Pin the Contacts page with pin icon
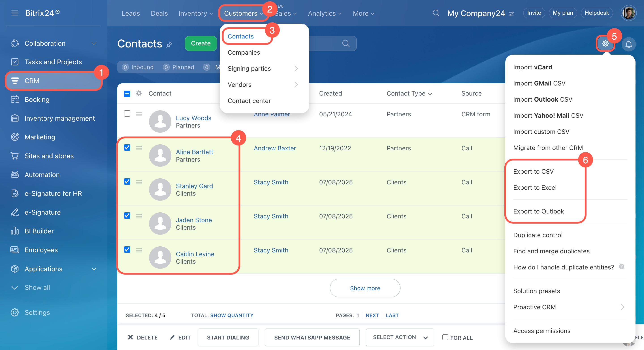Image resolution: width=644 pixels, height=350 pixels. pyautogui.click(x=169, y=45)
